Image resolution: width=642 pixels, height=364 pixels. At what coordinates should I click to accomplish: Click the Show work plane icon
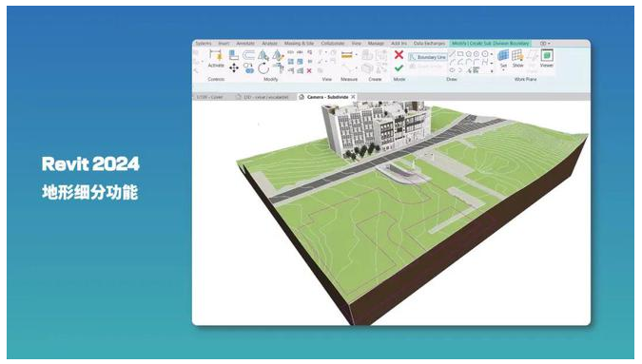[517, 56]
